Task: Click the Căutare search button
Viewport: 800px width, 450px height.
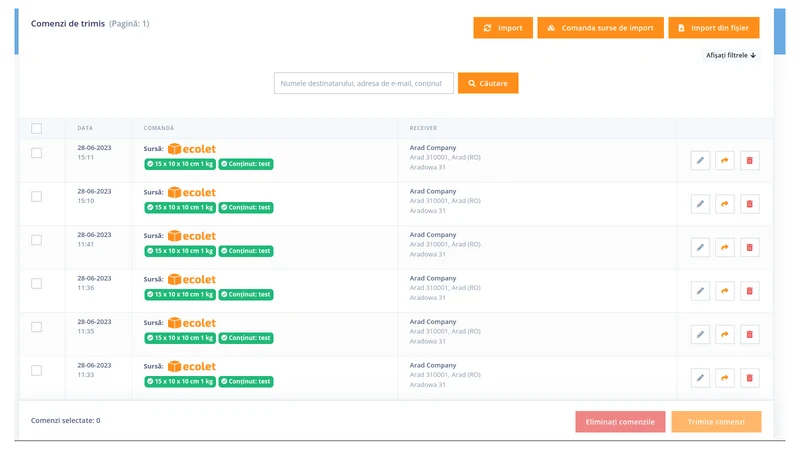Action: (x=488, y=83)
